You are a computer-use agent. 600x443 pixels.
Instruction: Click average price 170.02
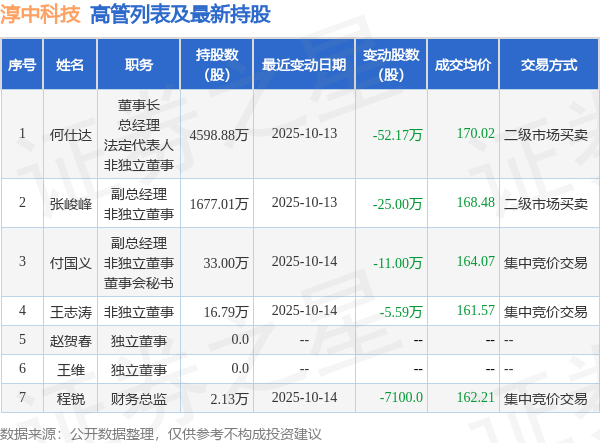[476, 133]
